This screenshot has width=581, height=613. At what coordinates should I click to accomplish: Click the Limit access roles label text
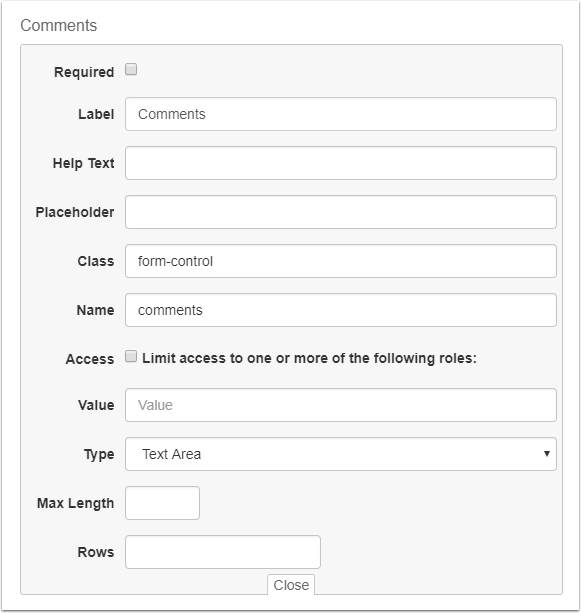[309, 358]
